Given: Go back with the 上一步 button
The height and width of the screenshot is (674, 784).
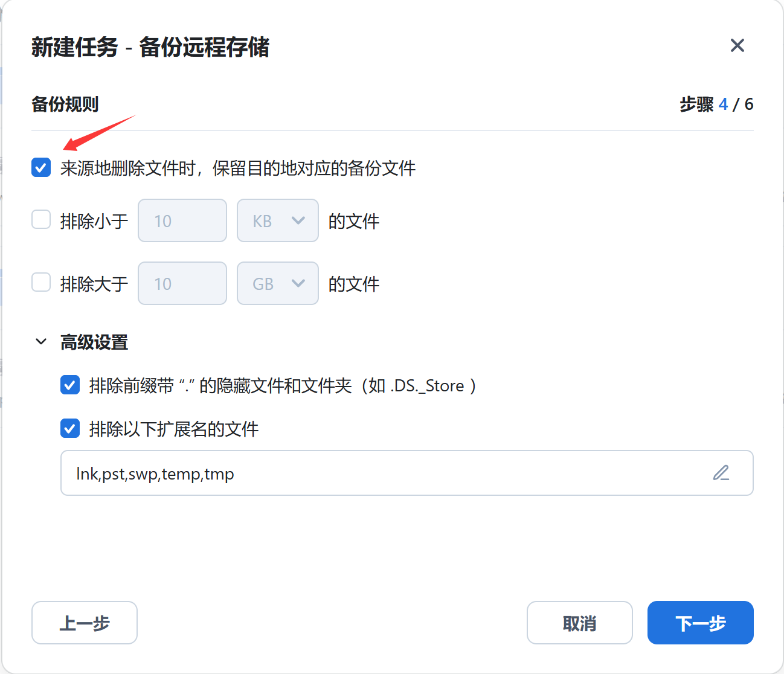Looking at the screenshot, I should coord(85,623).
